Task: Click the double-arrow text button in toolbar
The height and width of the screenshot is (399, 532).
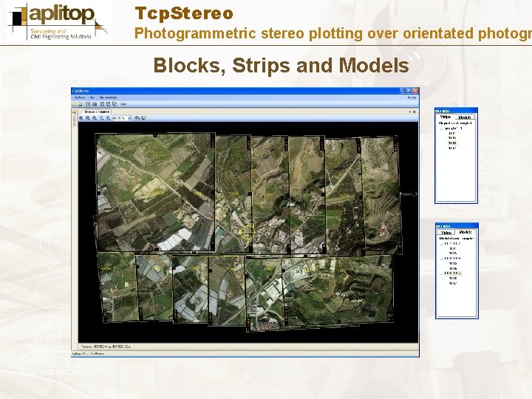Action: coord(123,104)
